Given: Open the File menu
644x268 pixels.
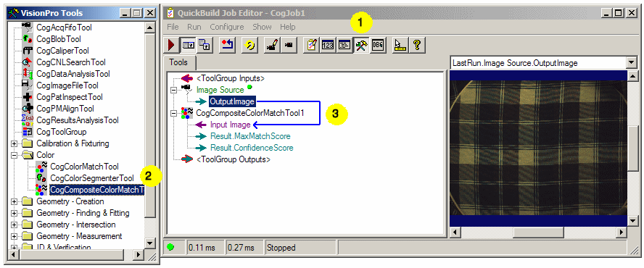Looking at the screenshot, I should 173,27.
